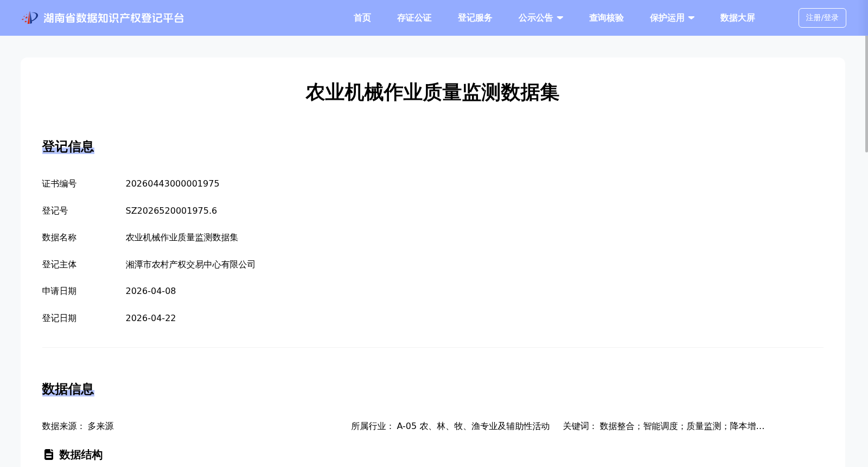Click the 数据结构 heading text
868x467 pixels.
[x=81, y=455]
